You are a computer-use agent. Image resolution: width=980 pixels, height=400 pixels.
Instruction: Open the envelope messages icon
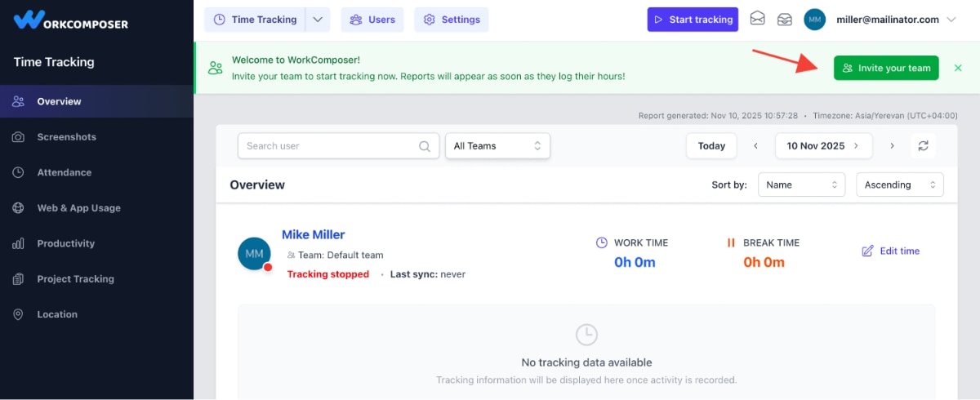pos(758,19)
